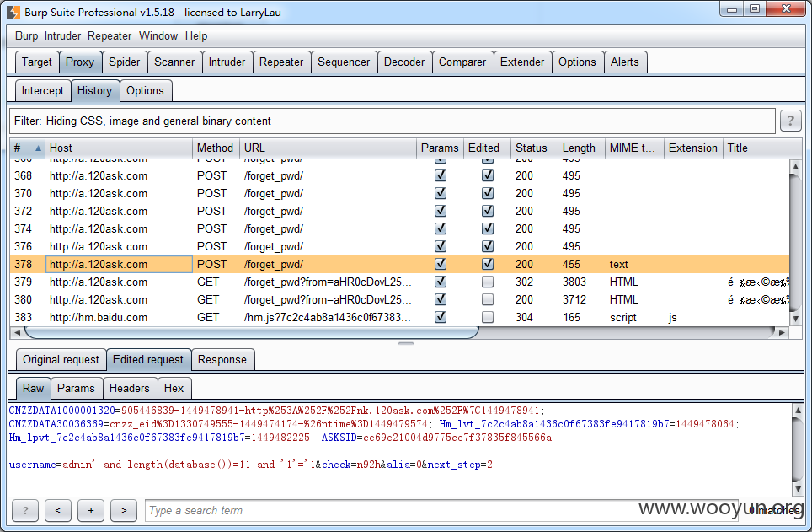812x532 pixels.
Task: Select request row 380 with length 3712
Action: [399, 299]
